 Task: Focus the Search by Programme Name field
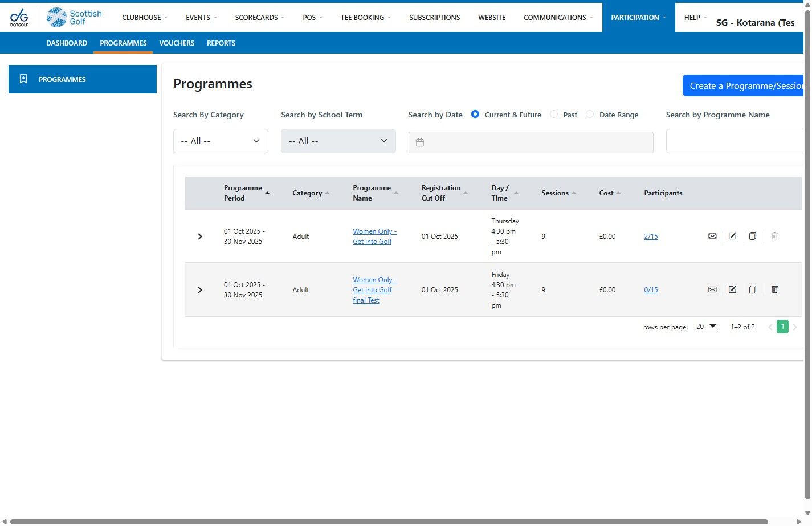(735, 141)
